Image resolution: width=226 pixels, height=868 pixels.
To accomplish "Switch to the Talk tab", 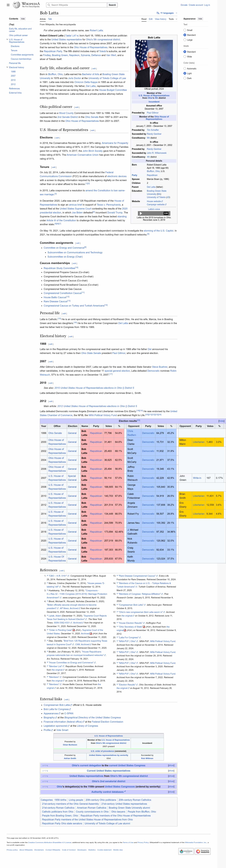I will point(50,19).
